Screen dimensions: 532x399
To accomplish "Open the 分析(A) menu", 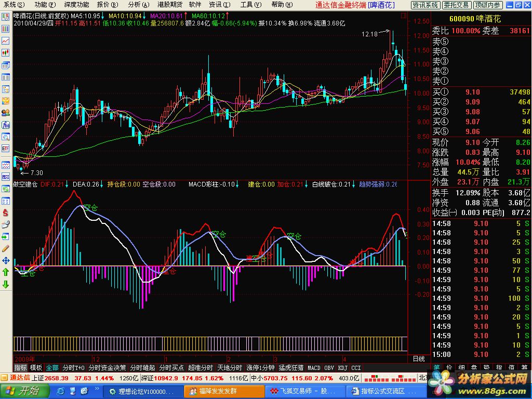I will (x=138, y=5).
